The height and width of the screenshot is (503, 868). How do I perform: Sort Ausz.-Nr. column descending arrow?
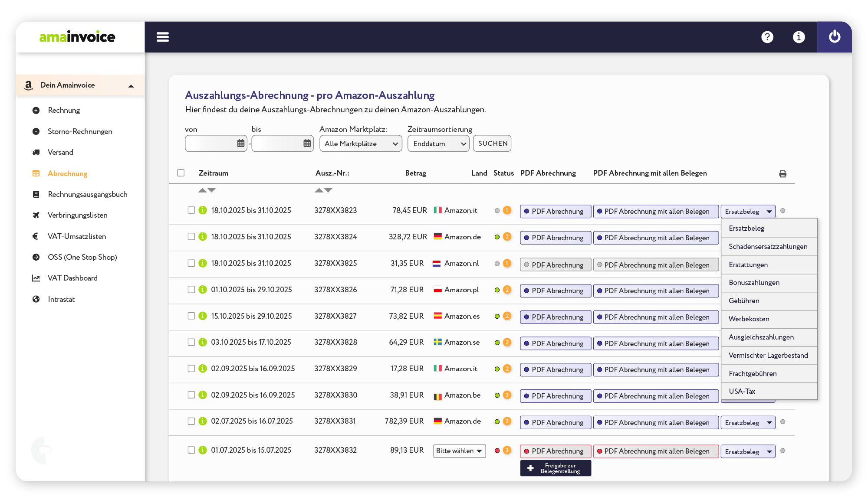329,190
